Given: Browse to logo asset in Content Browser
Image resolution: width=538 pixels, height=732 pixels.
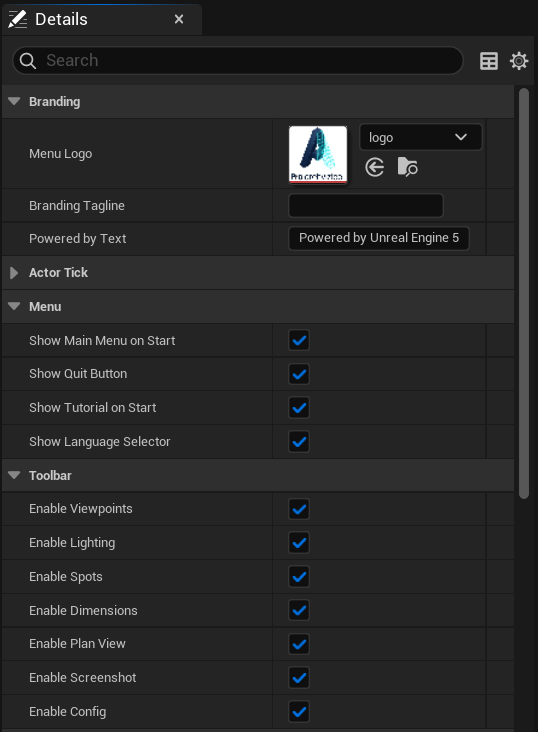Looking at the screenshot, I should tap(407, 167).
